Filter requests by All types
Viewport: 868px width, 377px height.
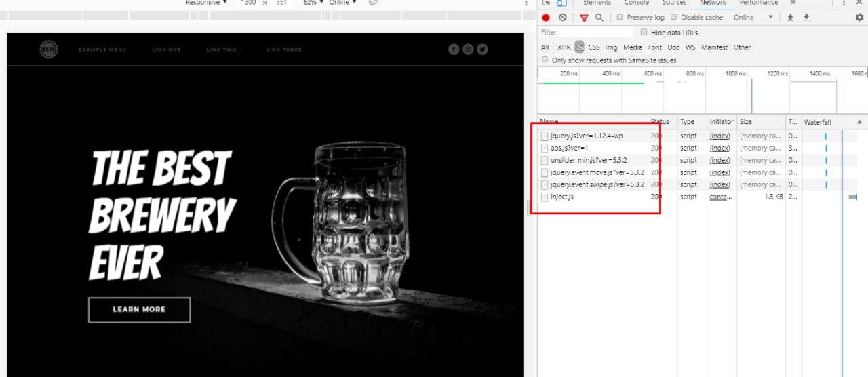pyautogui.click(x=545, y=47)
